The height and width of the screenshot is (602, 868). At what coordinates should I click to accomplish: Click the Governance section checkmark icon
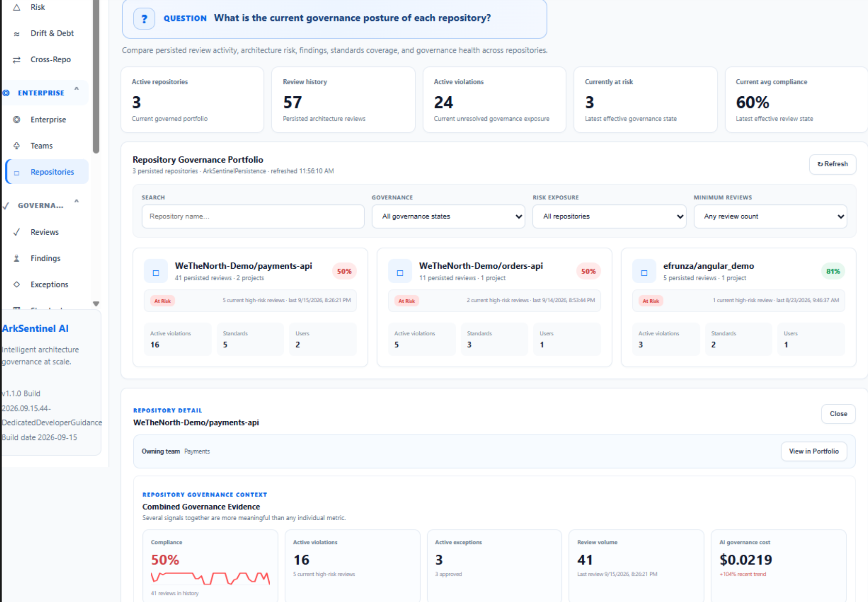click(6, 206)
